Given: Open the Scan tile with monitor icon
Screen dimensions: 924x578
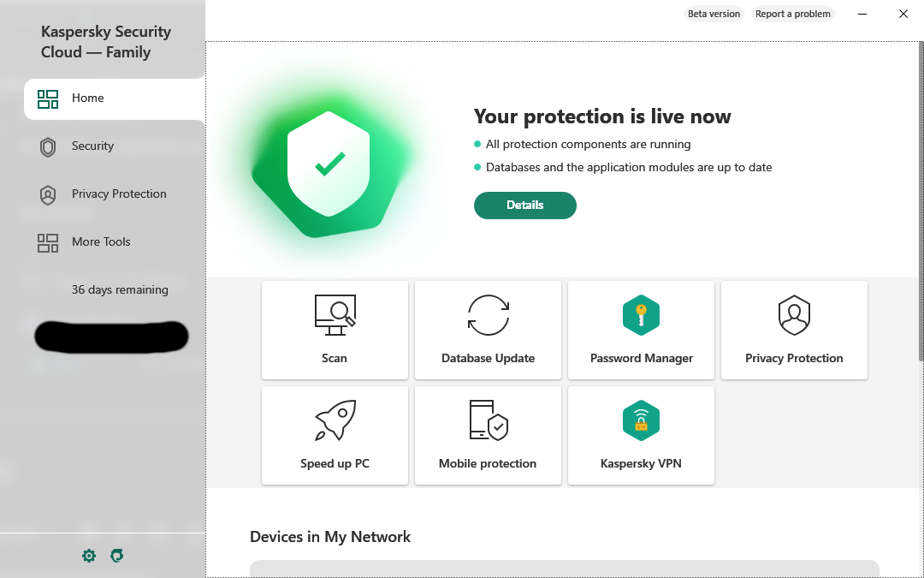Looking at the screenshot, I should pyautogui.click(x=335, y=330).
